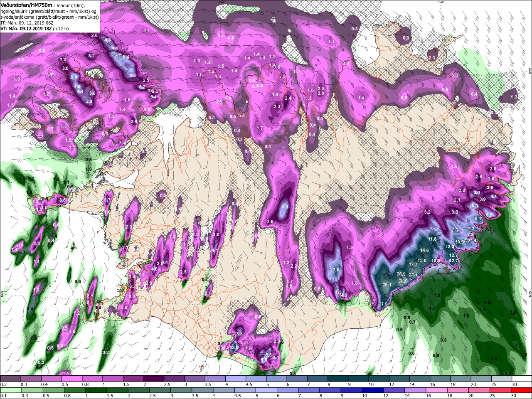Click the '0.2' scale label in the legend
This screenshot has height=399, width=532.
coord(3,384)
